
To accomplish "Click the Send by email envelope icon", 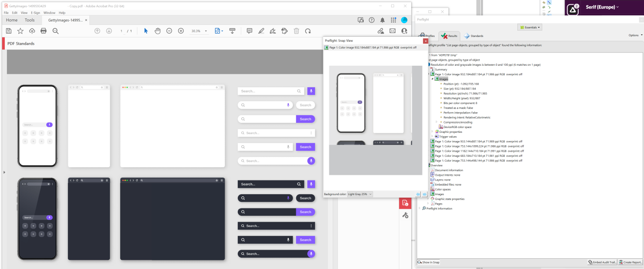I will click(392, 31).
